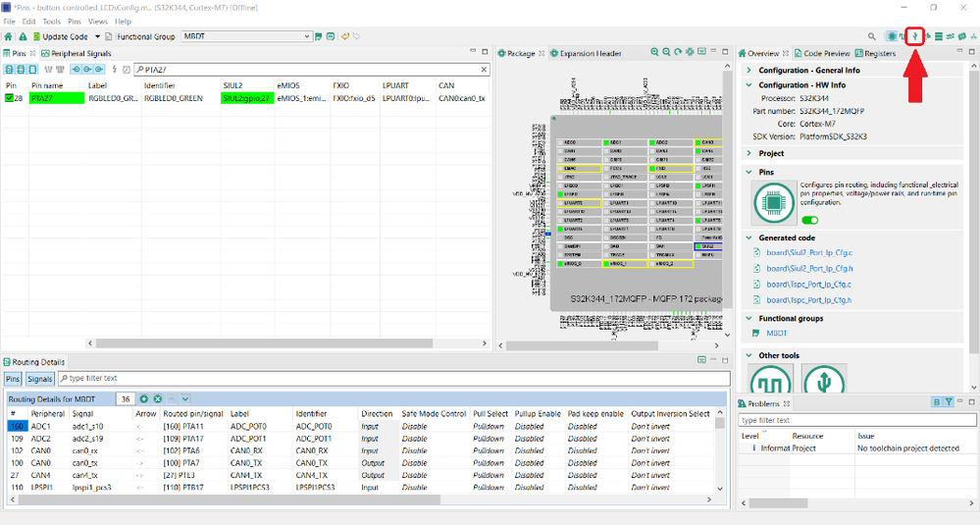Open the Pins menu
This screenshot has width=980, height=525.
(75, 22)
